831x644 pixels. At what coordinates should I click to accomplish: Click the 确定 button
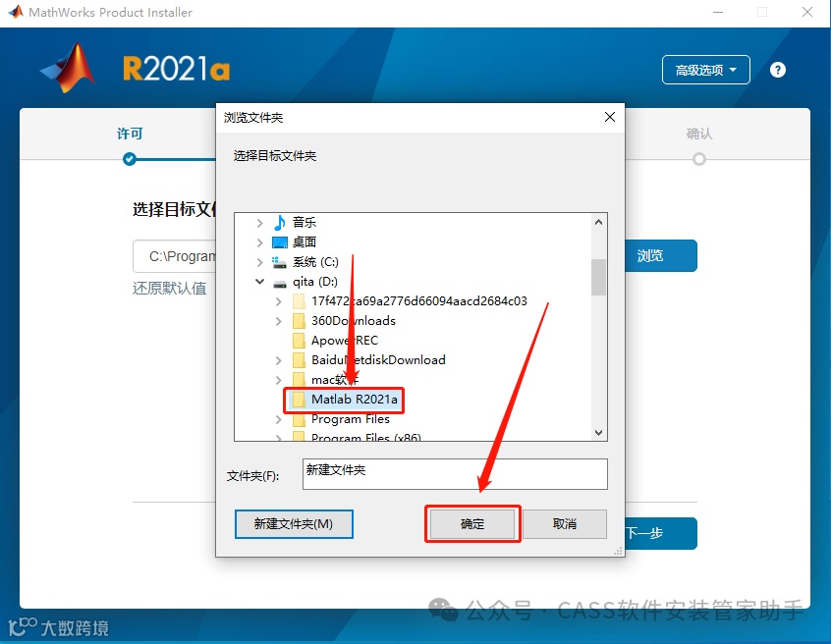472,524
